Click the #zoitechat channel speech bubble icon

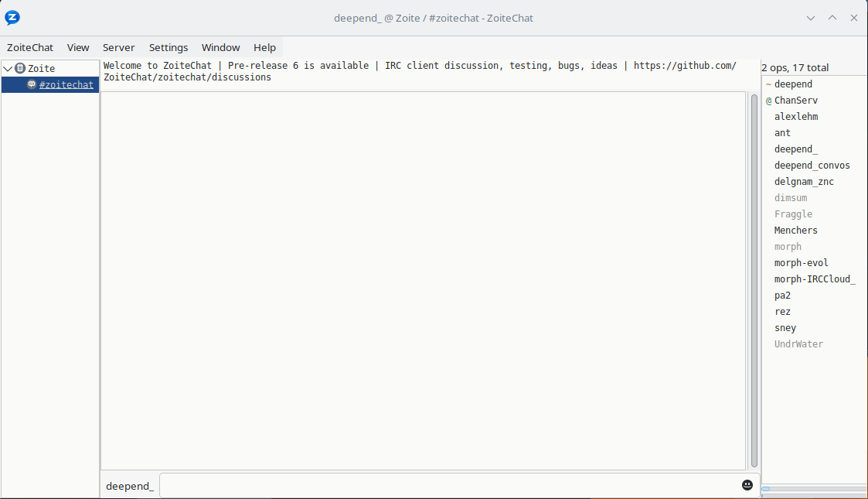[32, 85]
